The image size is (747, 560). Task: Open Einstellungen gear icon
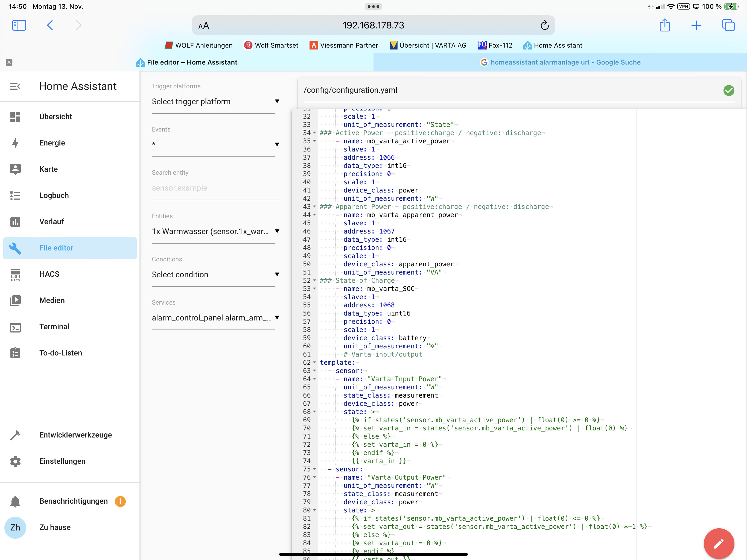(15, 461)
